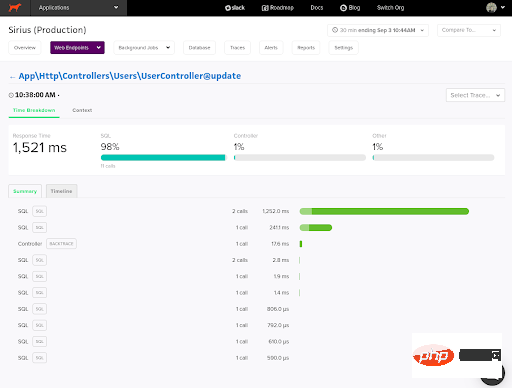Screen dimensions: 512x388
Task: Go to the Overview tab
Action: pyautogui.click(x=25, y=48)
